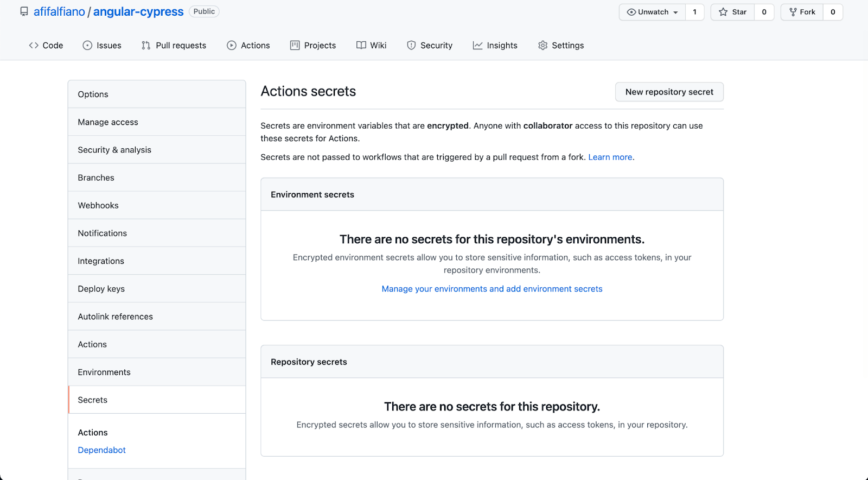
Task: Click the Insights graph icon
Action: (x=478, y=46)
